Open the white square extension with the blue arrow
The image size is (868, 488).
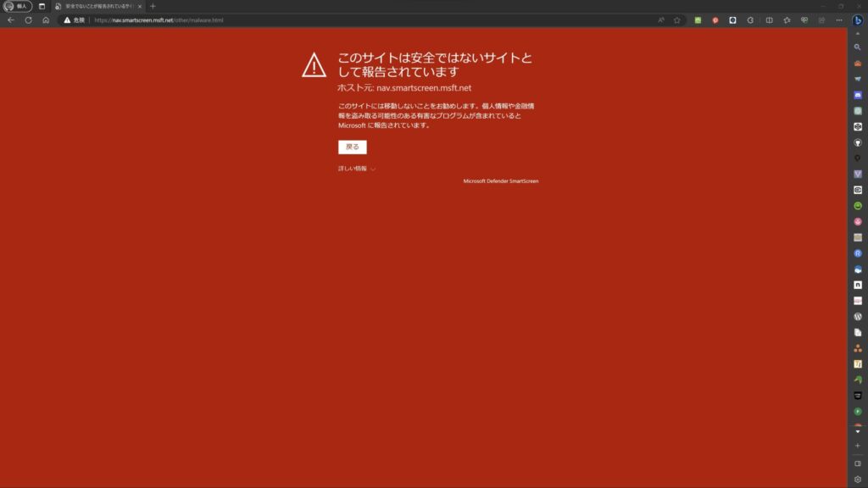[x=733, y=20]
